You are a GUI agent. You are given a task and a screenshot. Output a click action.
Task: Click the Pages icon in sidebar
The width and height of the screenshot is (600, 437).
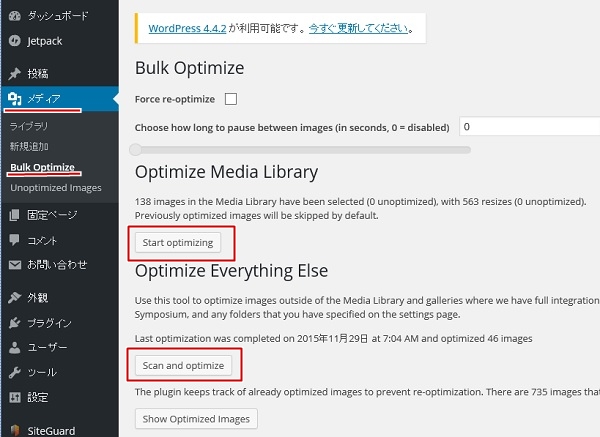pos(15,215)
